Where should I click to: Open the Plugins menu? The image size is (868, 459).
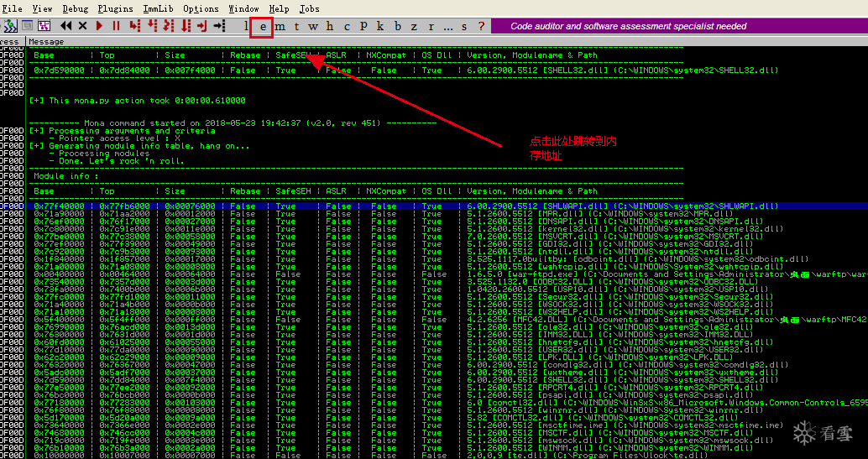coord(115,9)
